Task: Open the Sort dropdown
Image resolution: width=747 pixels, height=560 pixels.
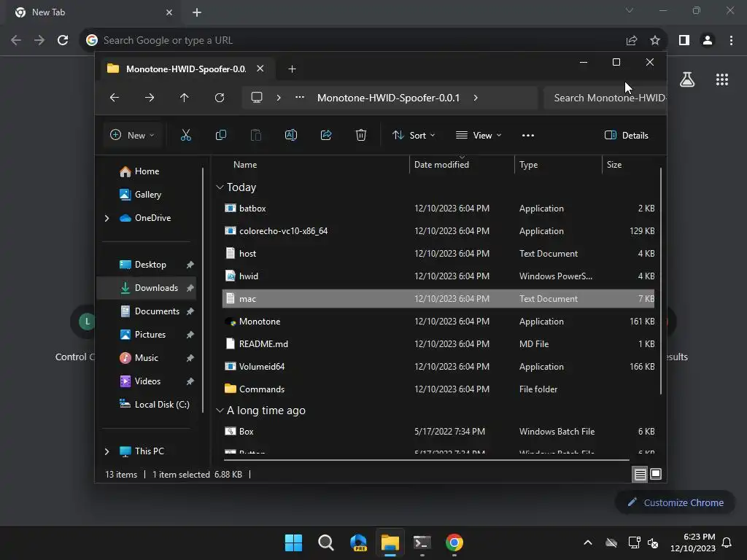Action: (x=414, y=135)
